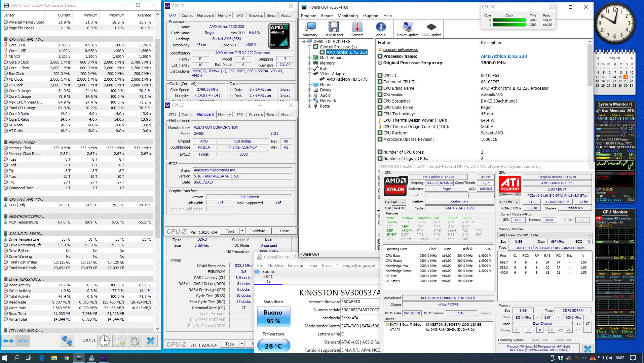Click the logging file-plus icon

click(x=119, y=341)
